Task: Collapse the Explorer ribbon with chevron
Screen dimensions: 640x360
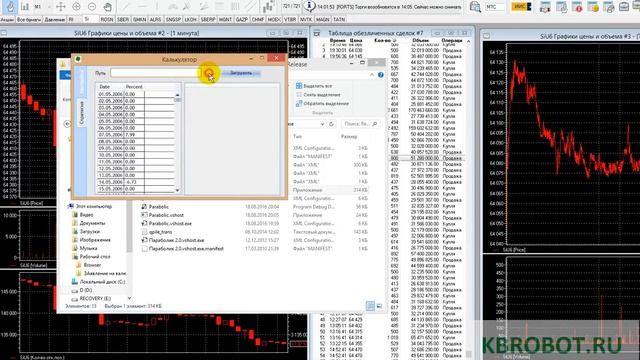Action: 372,75
